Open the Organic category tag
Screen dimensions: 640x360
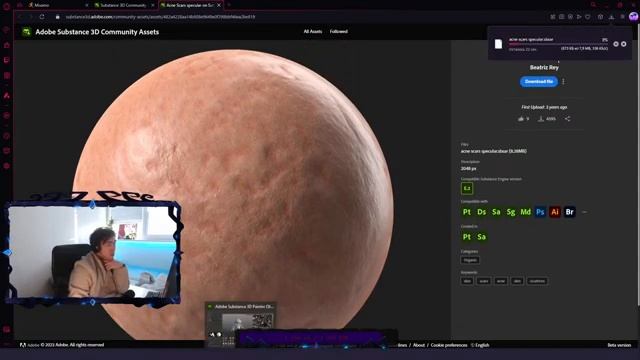pyautogui.click(x=470, y=260)
